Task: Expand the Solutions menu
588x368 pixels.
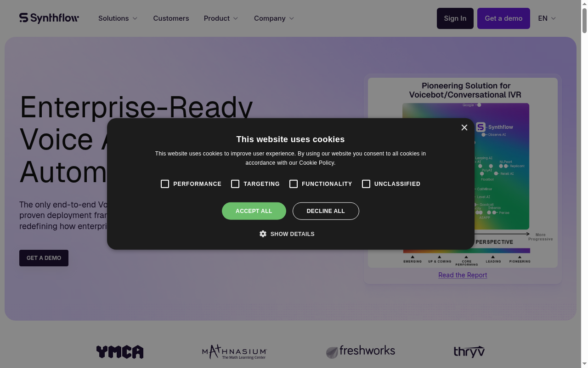Action: (118, 18)
